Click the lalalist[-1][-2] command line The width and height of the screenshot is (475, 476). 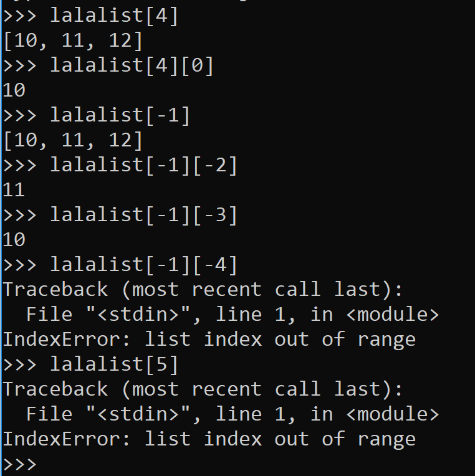pyautogui.click(x=143, y=165)
